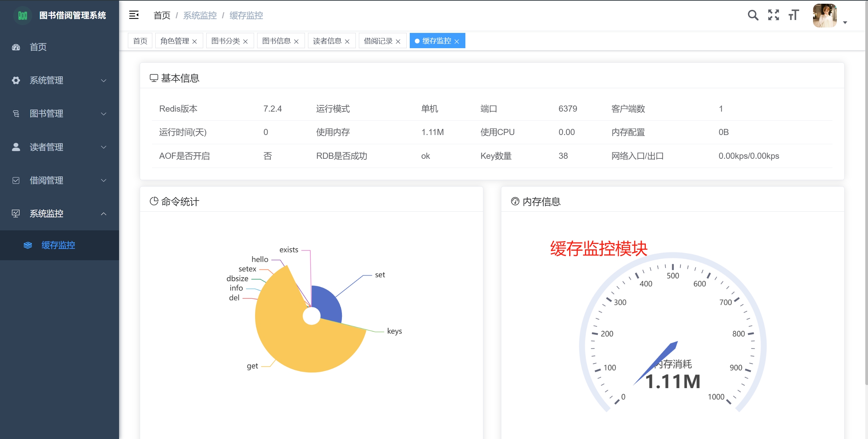Image resolution: width=868 pixels, height=439 pixels.
Task: Switch to the 角色管理 tab
Action: tap(175, 40)
